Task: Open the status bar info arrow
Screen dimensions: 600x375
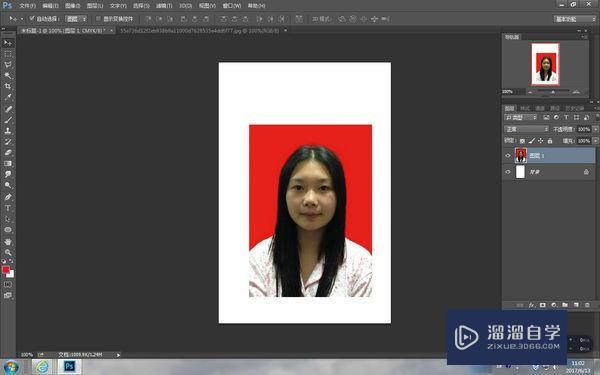Action: pos(118,355)
